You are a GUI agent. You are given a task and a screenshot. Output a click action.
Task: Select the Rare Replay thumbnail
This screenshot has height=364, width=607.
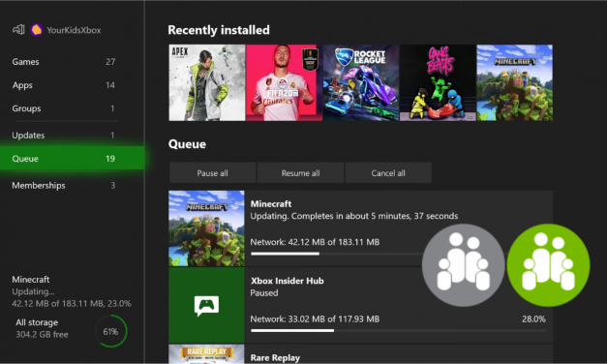click(206, 354)
